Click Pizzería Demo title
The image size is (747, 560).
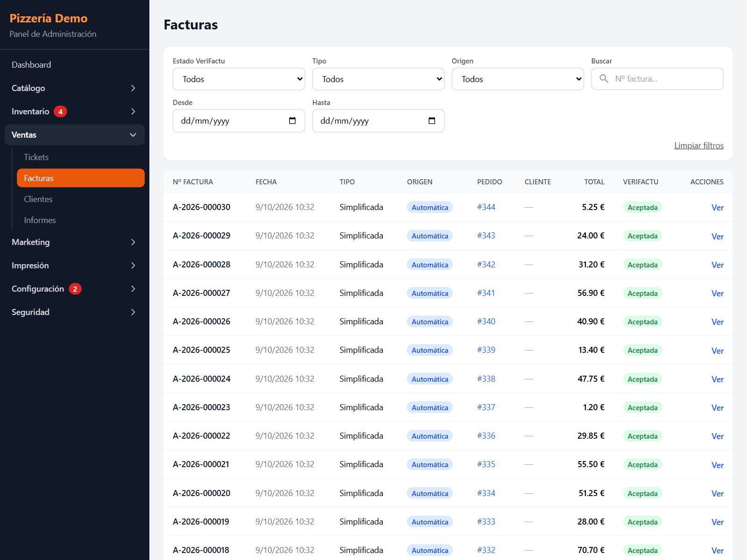point(49,18)
